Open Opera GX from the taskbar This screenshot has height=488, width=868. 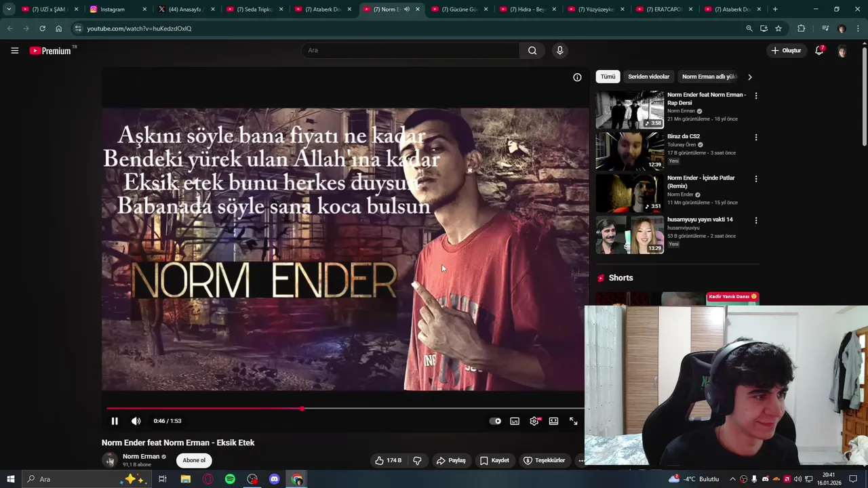tap(208, 479)
